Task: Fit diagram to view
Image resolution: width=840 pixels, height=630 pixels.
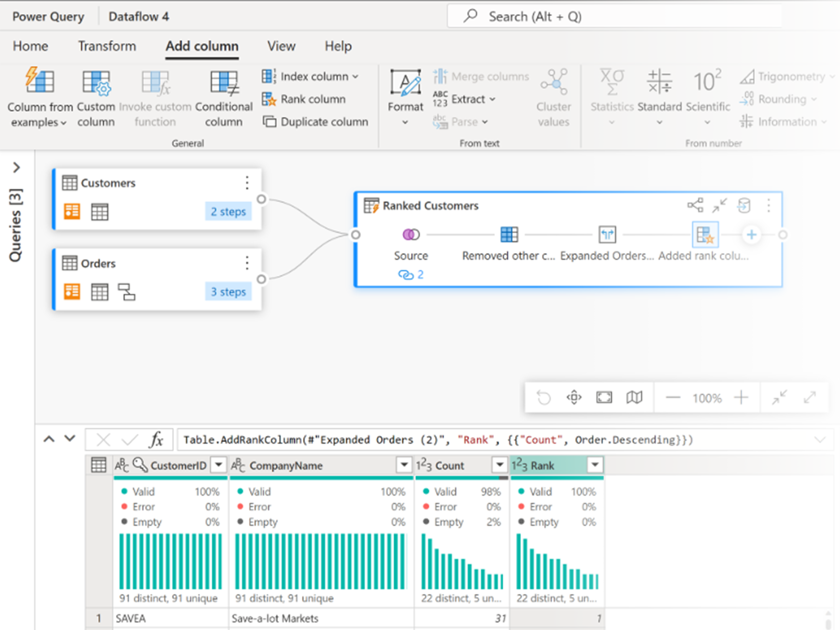Action: 604,397
